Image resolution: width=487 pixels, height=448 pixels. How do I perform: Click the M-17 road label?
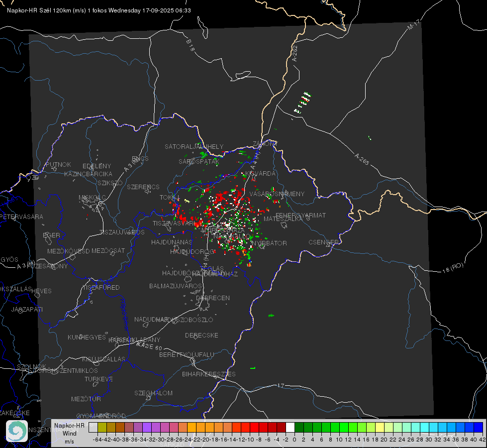[413, 24]
